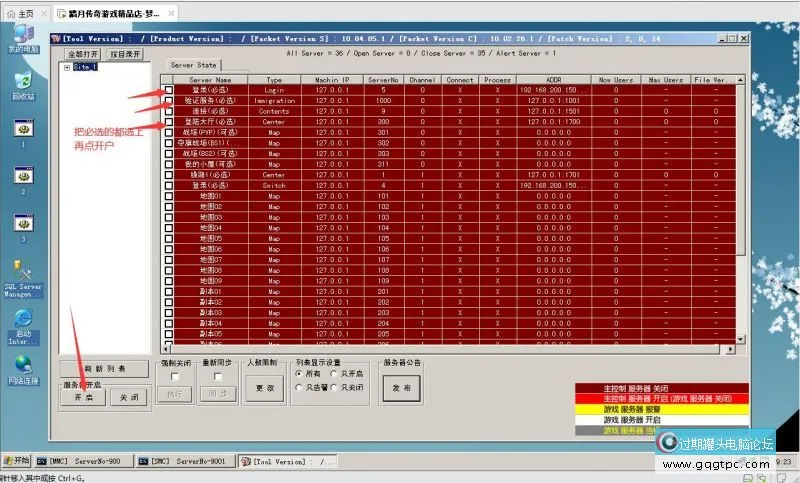Select the ServerNo 1000 cell
Image resolution: width=800 pixels, height=483 pixels.
[383, 100]
